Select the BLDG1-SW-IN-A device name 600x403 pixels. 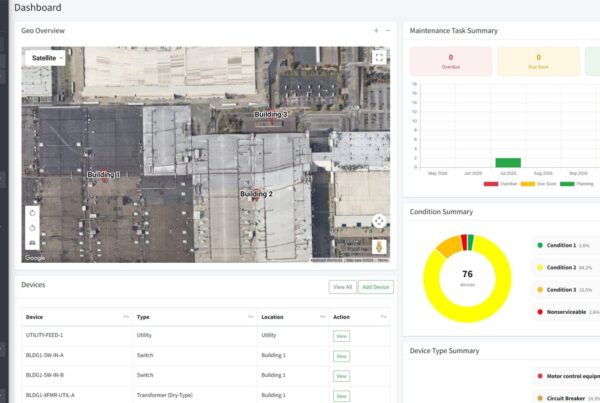(45, 355)
